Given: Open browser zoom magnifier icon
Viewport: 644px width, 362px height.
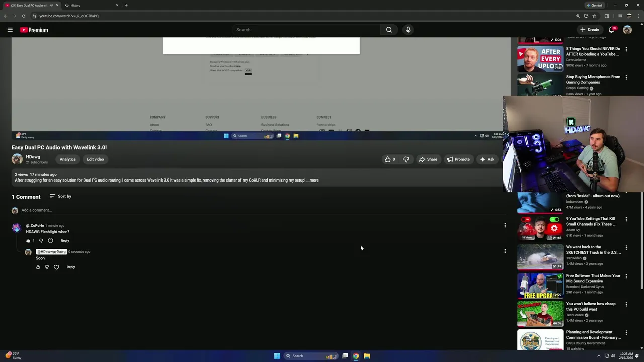Looking at the screenshot, I should pos(578,16).
